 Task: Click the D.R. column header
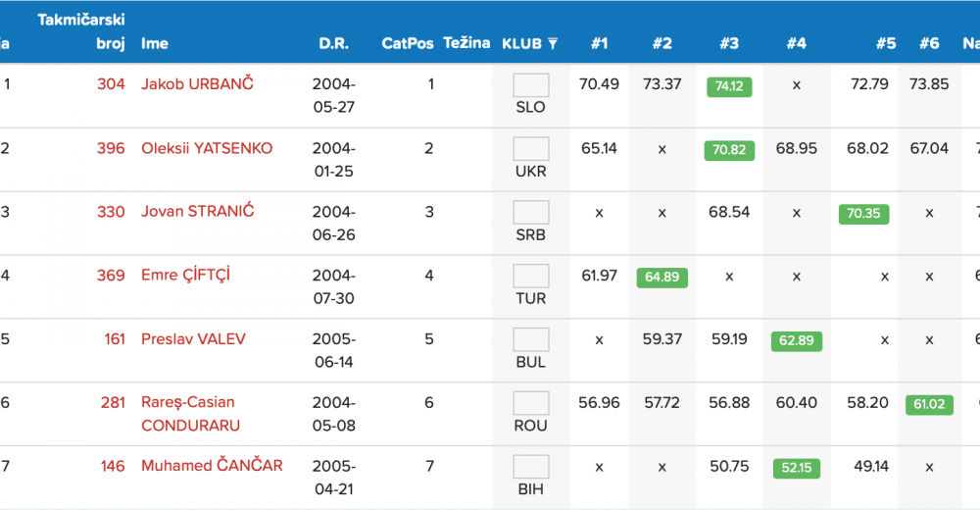pyautogui.click(x=333, y=44)
